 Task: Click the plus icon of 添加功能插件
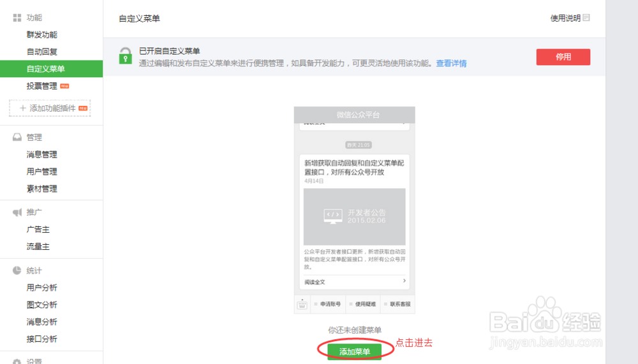23,108
